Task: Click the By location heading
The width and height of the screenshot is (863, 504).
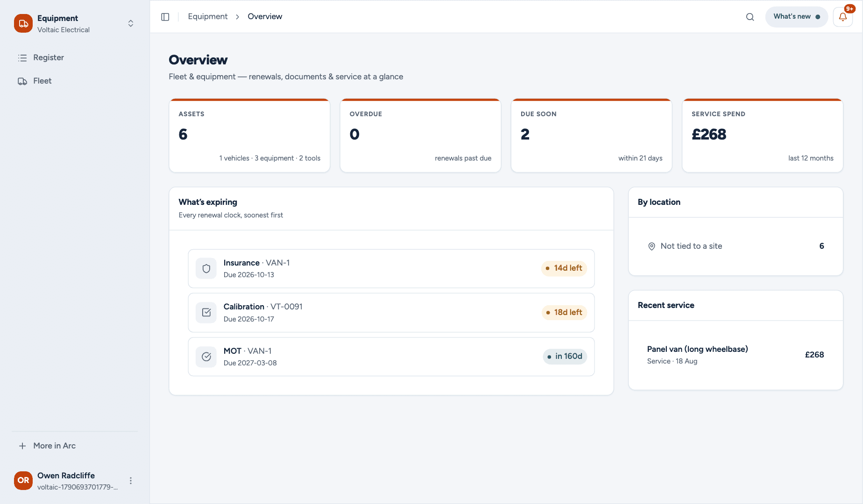Action: coord(659,202)
